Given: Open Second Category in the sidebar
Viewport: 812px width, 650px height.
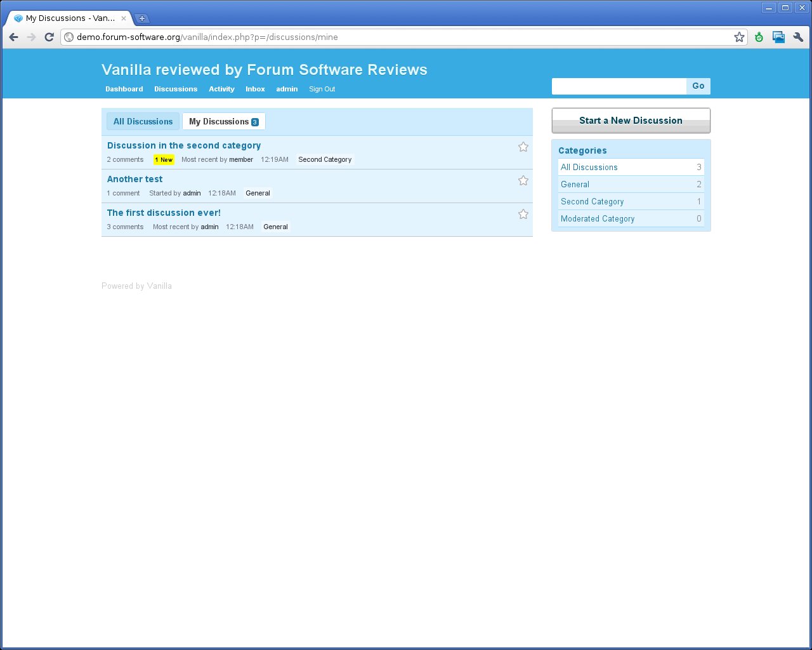Looking at the screenshot, I should pyautogui.click(x=631, y=201).
